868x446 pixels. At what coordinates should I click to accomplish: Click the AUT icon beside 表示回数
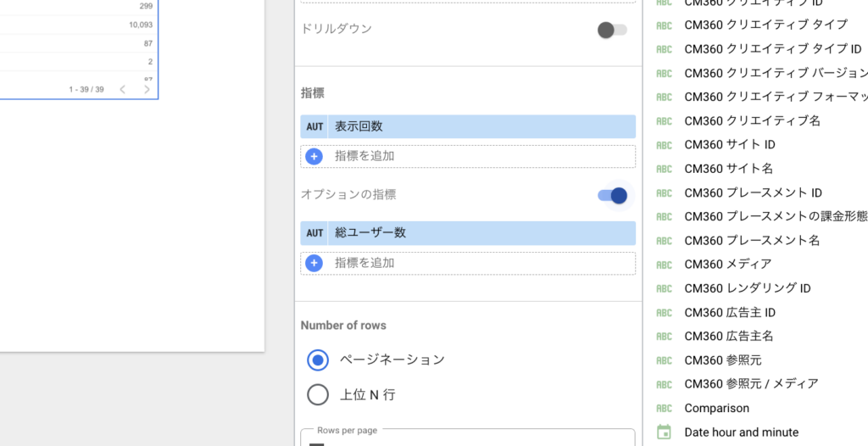click(x=314, y=126)
